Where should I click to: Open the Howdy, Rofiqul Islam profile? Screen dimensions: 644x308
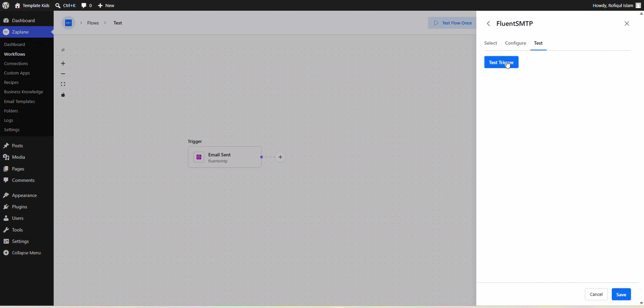click(613, 5)
